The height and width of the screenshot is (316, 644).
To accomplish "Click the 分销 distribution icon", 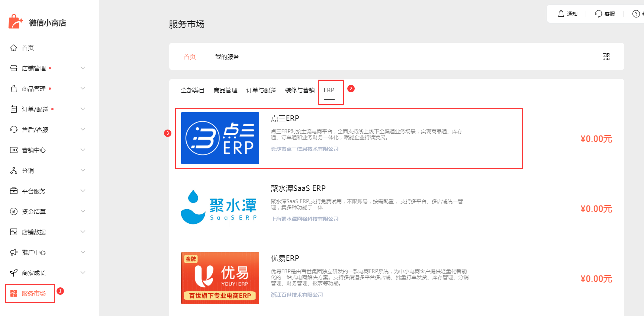I will point(14,170).
